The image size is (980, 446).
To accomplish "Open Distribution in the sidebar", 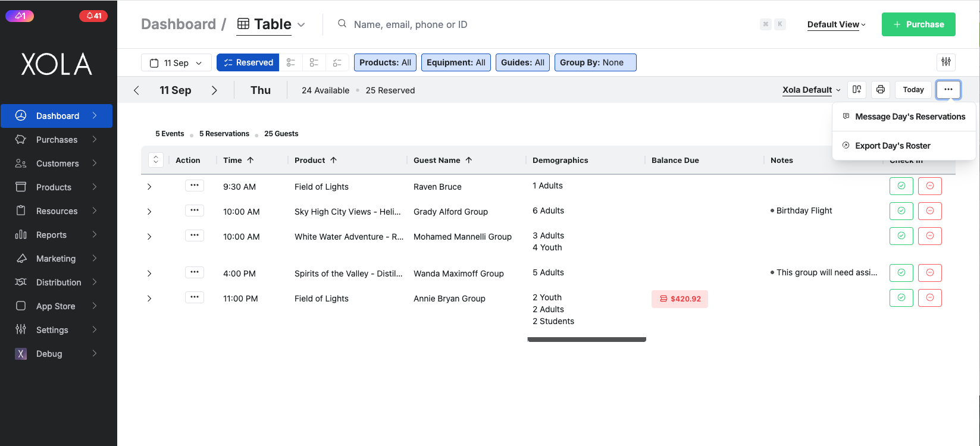I will click(x=57, y=282).
